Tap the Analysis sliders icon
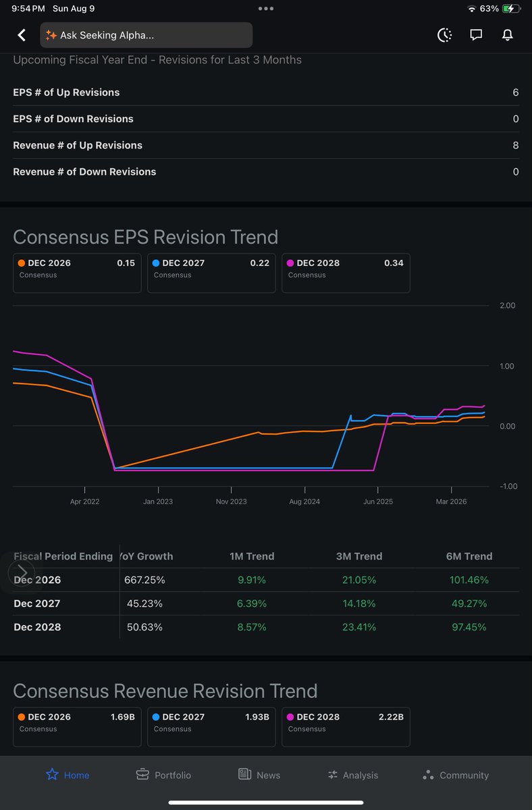This screenshot has width=532, height=810. [x=333, y=775]
